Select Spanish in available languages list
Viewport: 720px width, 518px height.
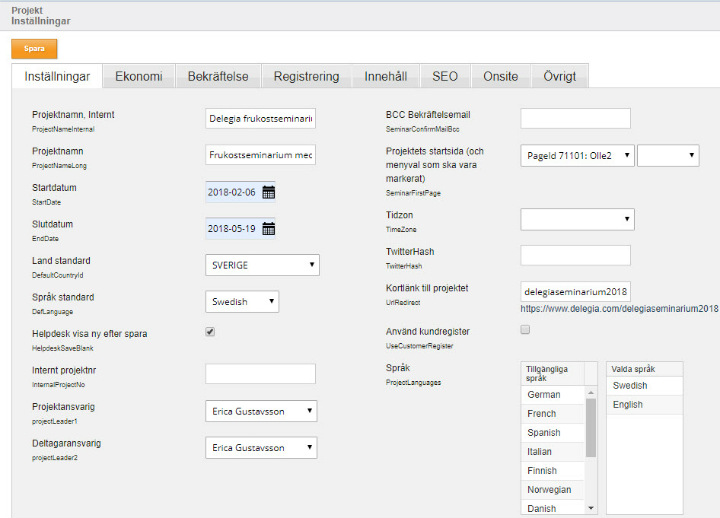point(553,433)
